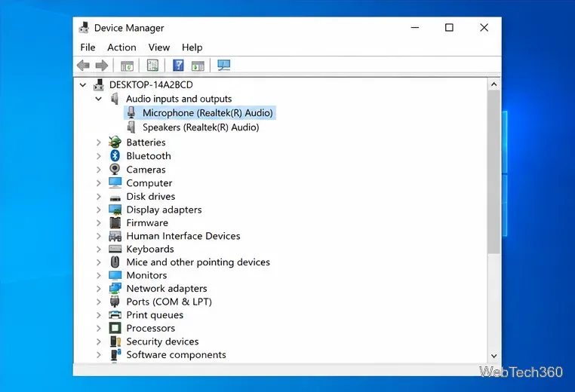Click the Back arrow toolbar icon
575x392 pixels.
coord(83,66)
